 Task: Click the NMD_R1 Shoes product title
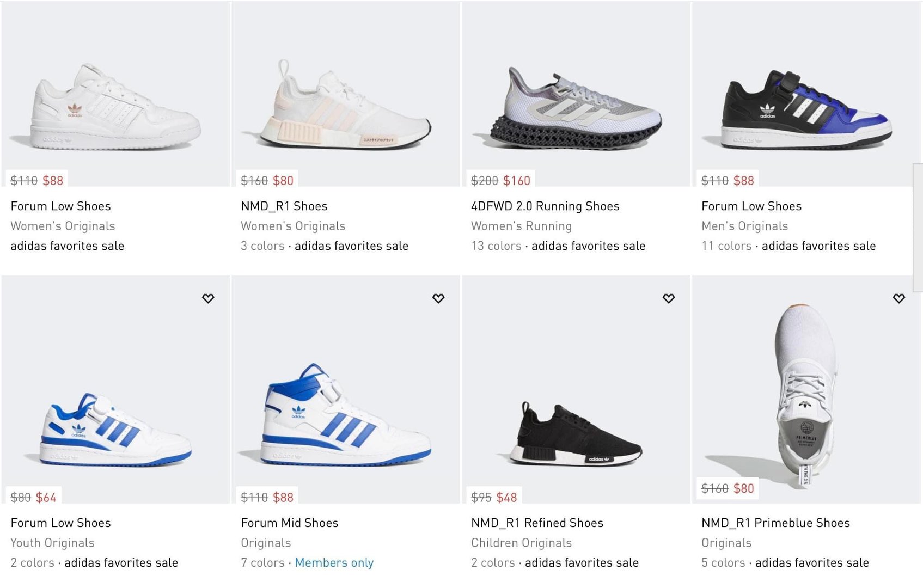click(284, 206)
